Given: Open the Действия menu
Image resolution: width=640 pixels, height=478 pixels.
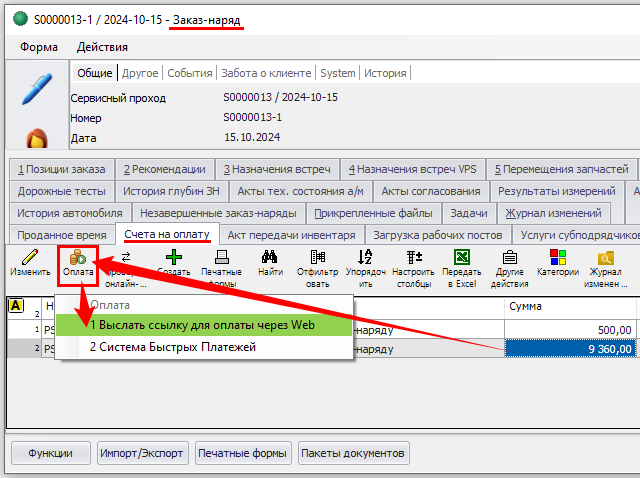Looking at the screenshot, I should pos(102,47).
